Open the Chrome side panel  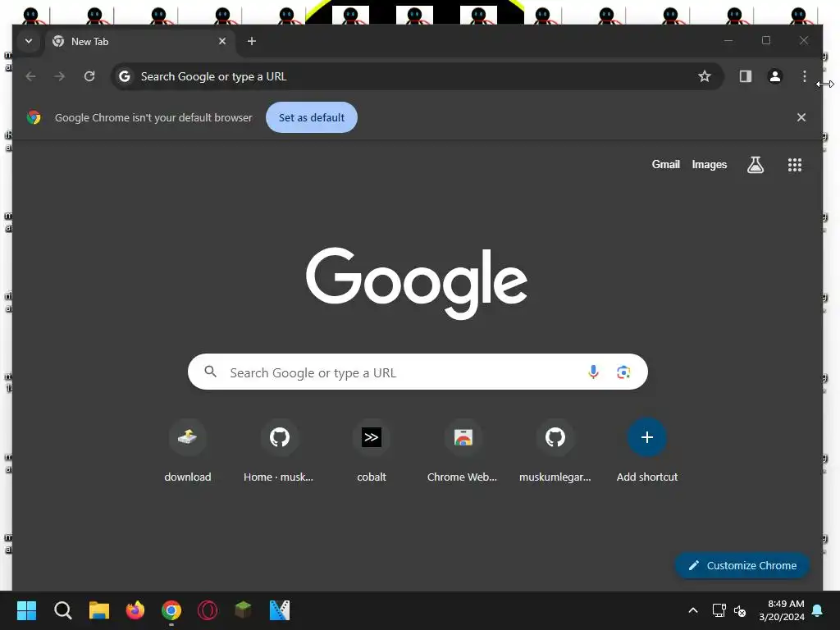[745, 76]
